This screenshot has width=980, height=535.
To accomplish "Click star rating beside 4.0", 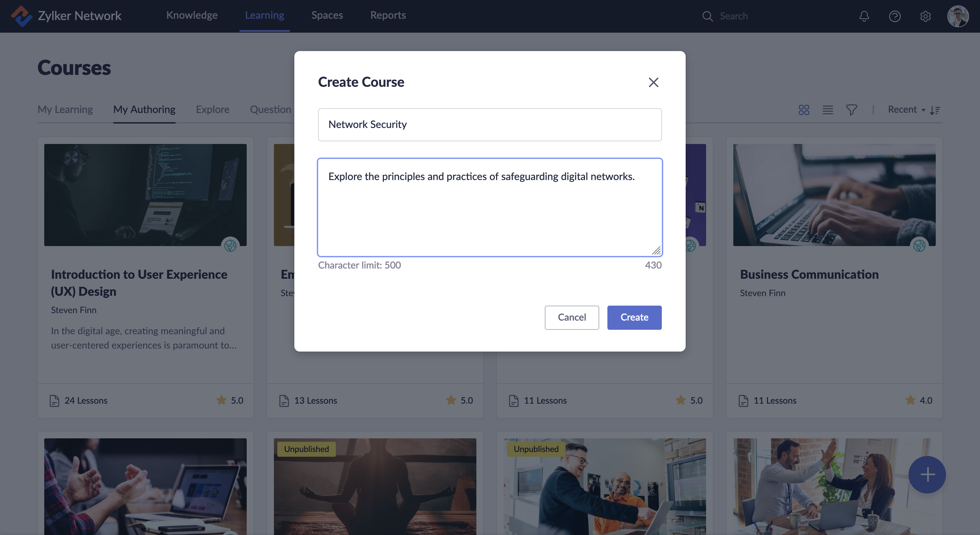I will pyautogui.click(x=910, y=400).
